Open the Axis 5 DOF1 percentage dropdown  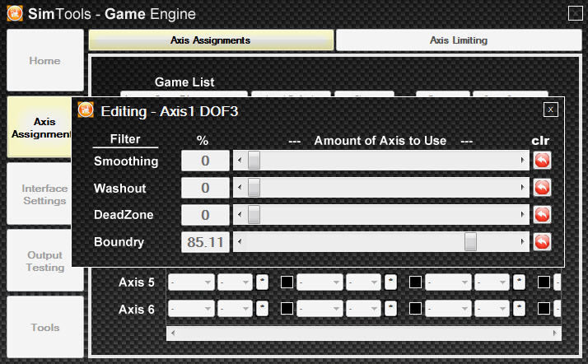(x=235, y=282)
